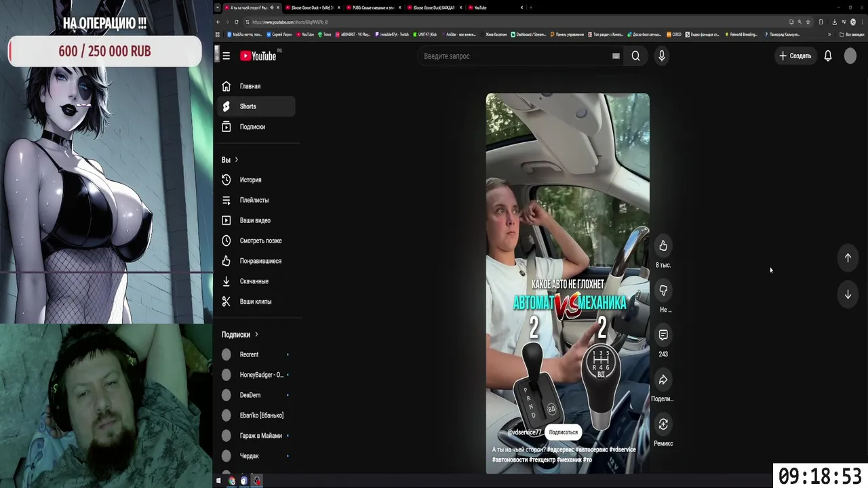This screenshot has height=488, width=868.
Task: Open Понравившиеся videos
Action: click(x=256, y=261)
